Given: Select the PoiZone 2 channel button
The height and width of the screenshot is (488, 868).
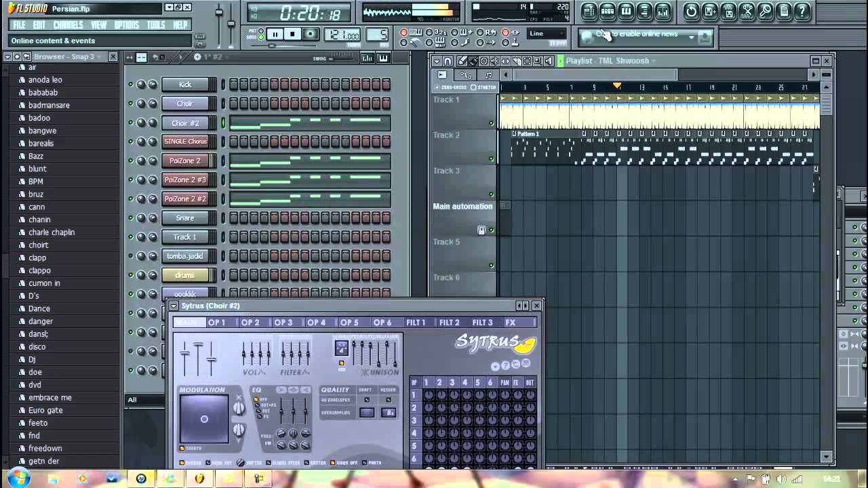Looking at the screenshot, I should coord(185,161).
